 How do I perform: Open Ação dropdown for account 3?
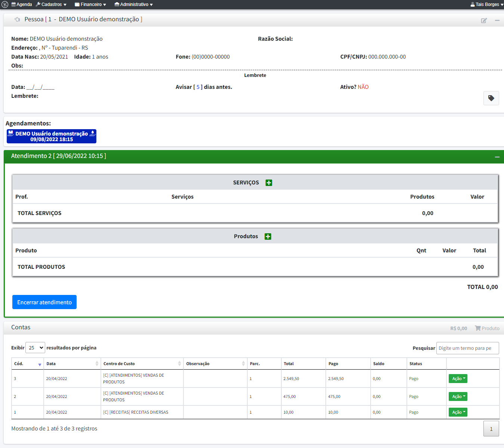(x=458, y=379)
